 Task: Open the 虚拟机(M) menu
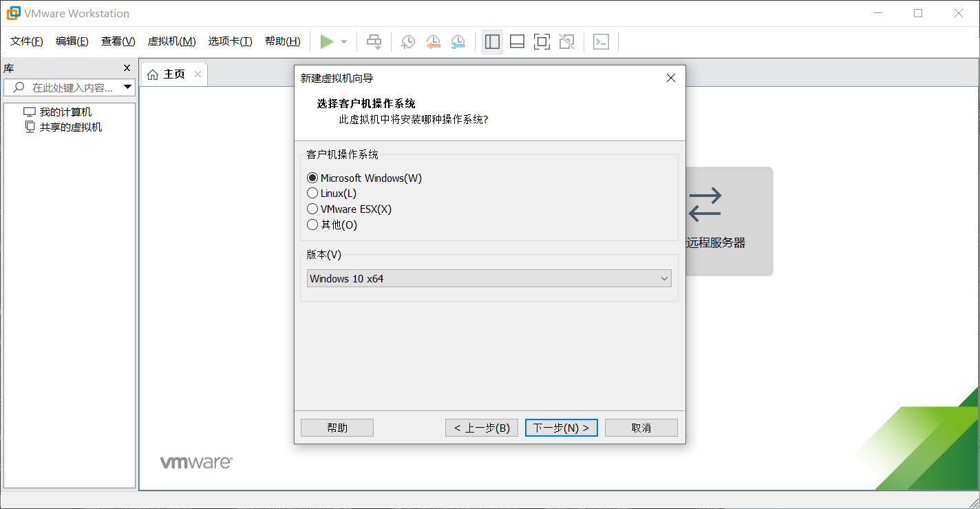click(172, 41)
